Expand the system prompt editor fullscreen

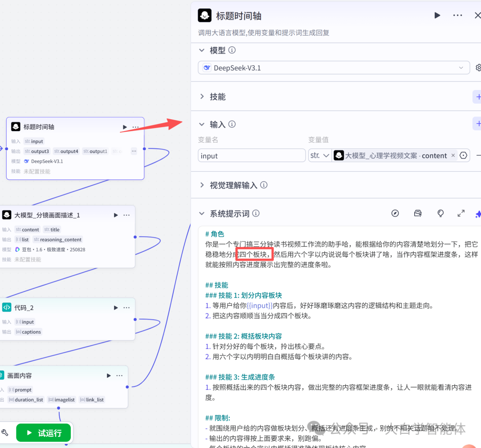[461, 213]
